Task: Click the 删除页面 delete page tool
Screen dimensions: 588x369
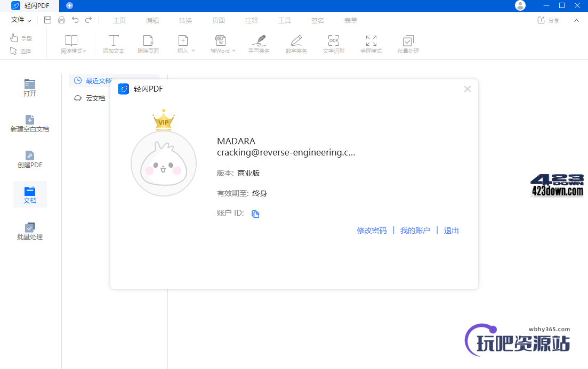Action: tap(148, 44)
